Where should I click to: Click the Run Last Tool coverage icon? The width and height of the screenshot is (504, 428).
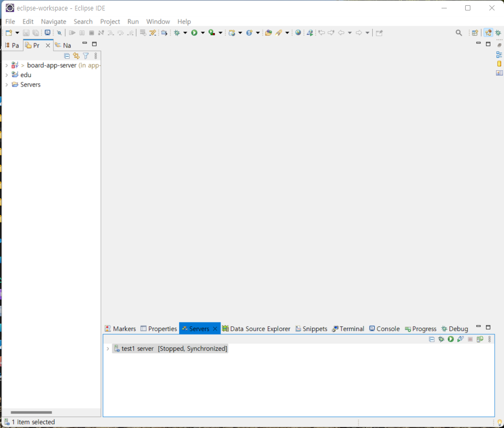(212, 33)
